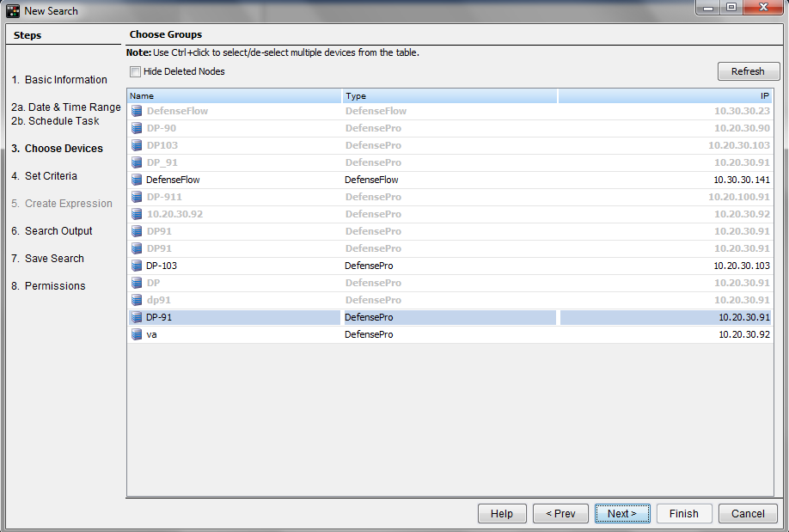
Task: Click the device icon next to va
Action: pos(137,334)
